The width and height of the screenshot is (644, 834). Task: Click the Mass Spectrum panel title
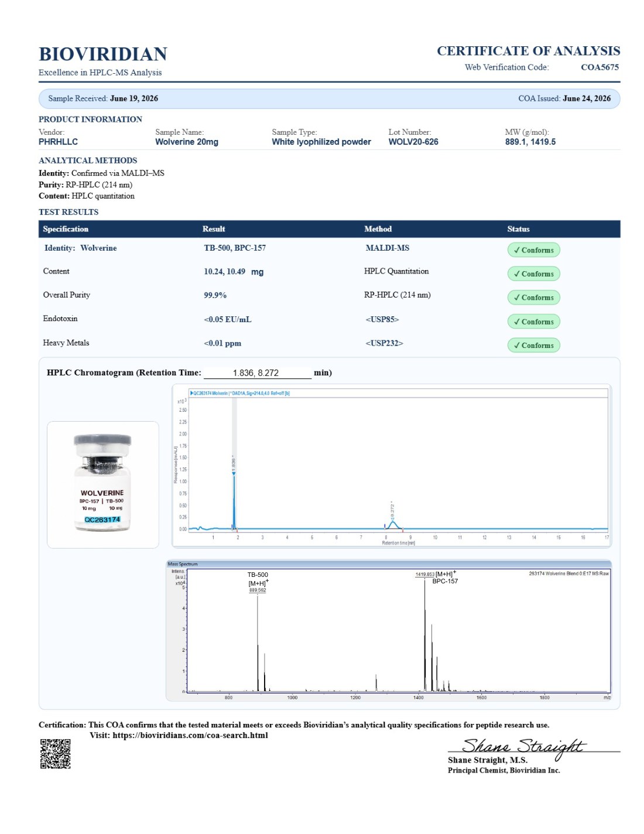click(183, 564)
